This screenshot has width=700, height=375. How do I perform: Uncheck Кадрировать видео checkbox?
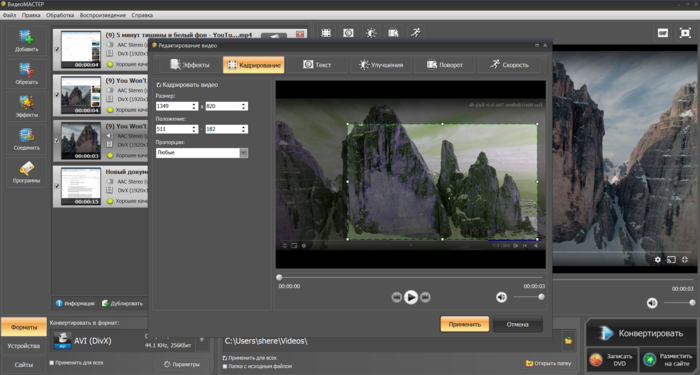point(158,85)
